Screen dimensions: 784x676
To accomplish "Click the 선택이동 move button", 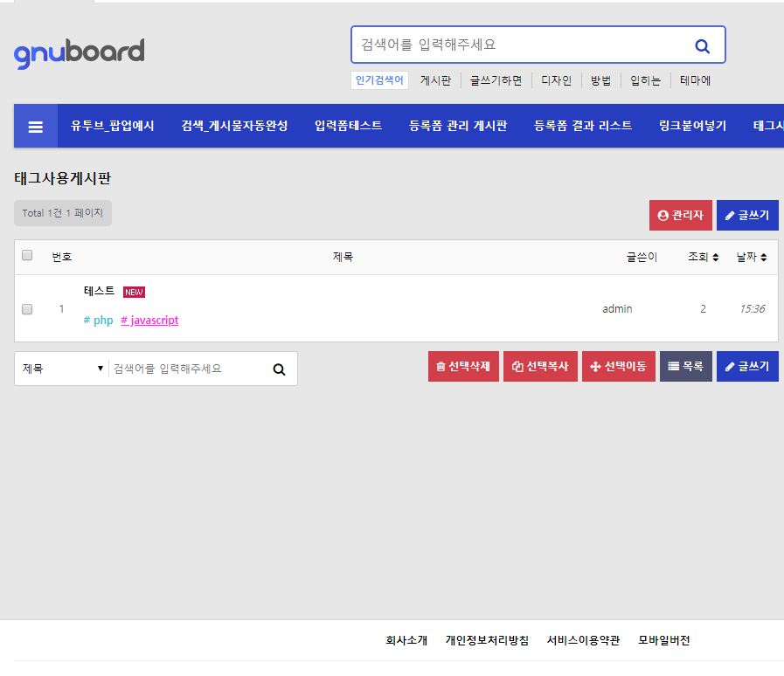I will 618,367.
